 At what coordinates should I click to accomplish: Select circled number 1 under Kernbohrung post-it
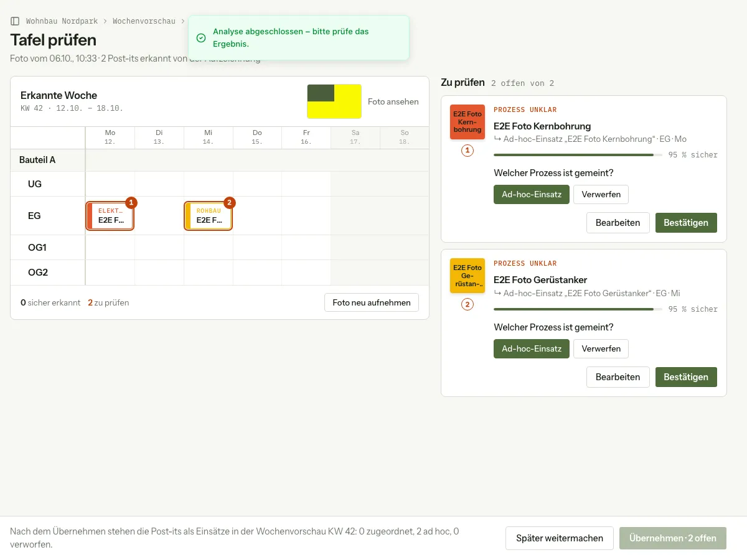coord(467,151)
